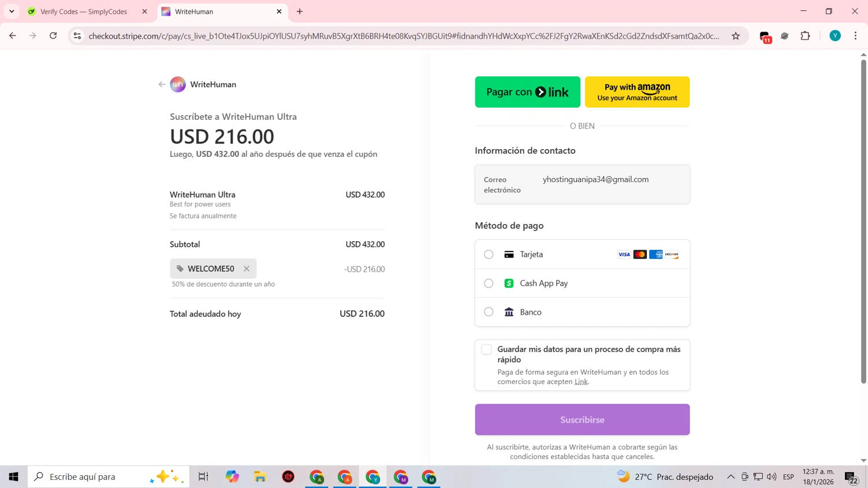Screen dimensions: 868x488
Task: Open the Chrome three-dot menu
Action: point(855,36)
